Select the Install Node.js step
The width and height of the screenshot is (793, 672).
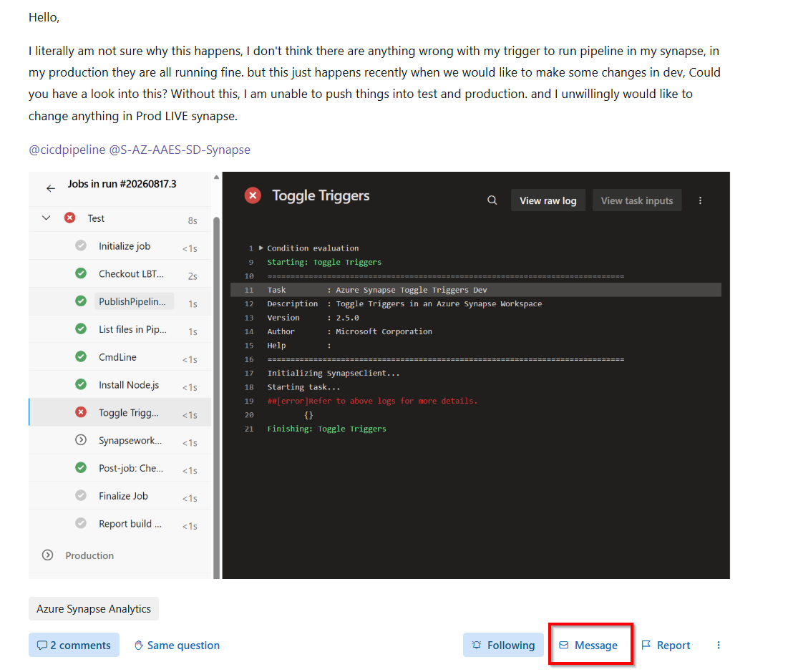(120, 385)
